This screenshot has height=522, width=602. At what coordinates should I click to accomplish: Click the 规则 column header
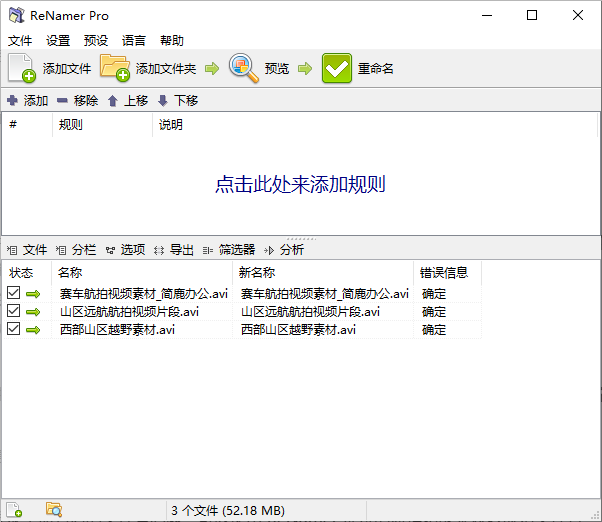pyautogui.click(x=103, y=124)
